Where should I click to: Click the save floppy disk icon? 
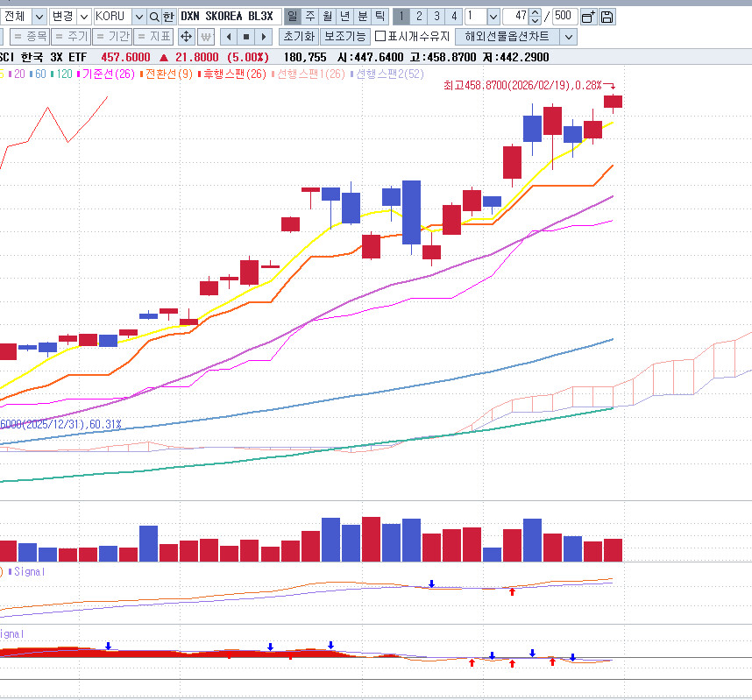click(x=607, y=17)
